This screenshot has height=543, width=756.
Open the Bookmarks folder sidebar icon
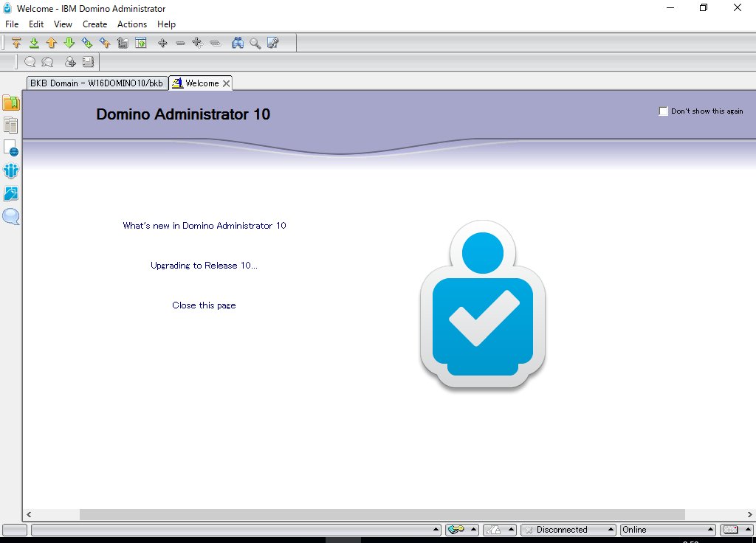(x=10, y=103)
